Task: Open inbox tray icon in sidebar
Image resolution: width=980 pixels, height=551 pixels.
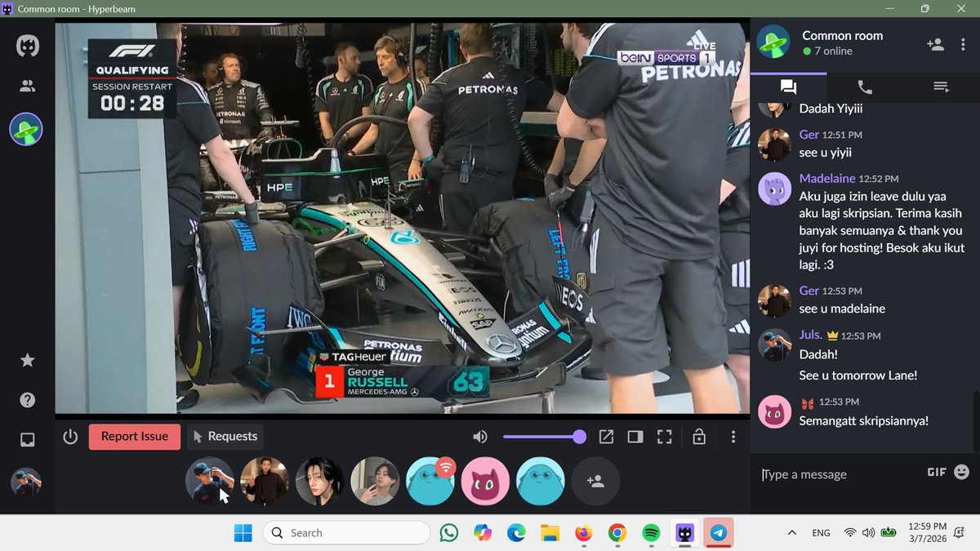Action: pyautogui.click(x=27, y=440)
